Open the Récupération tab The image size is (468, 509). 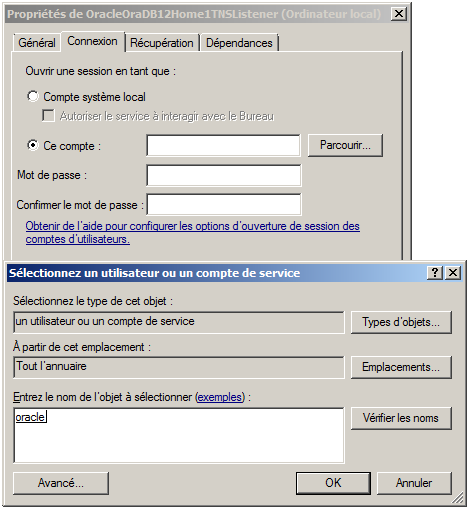(162, 43)
